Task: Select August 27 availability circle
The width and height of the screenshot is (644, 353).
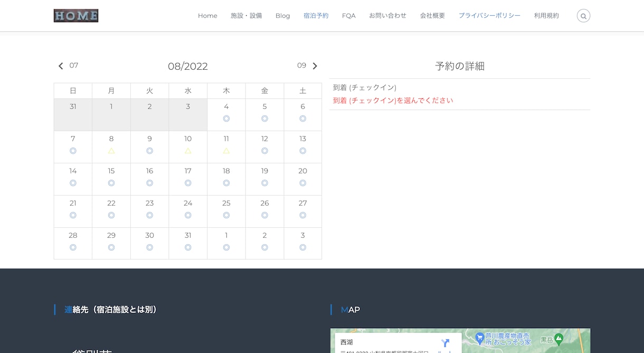Action: 303,216
